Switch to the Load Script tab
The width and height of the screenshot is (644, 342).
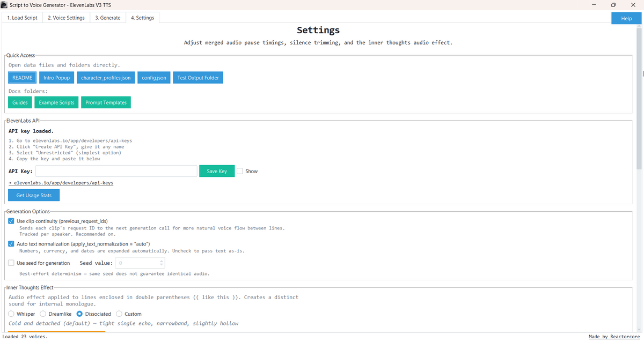22,18
